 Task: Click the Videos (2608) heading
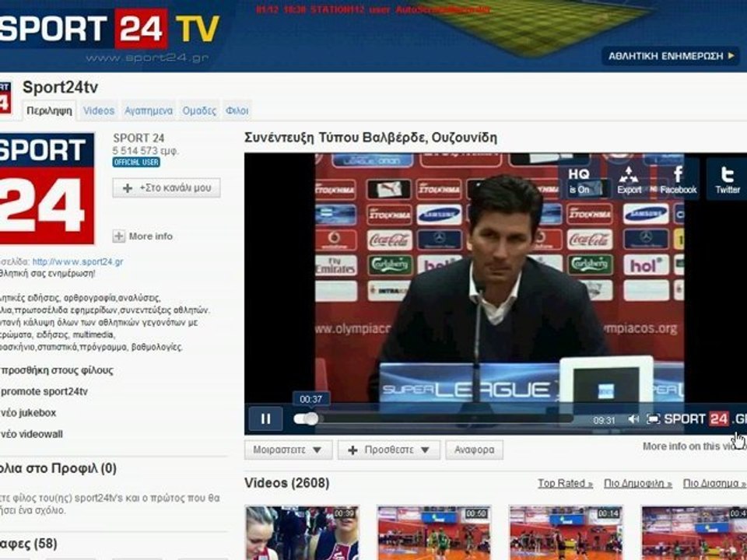pos(287,483)
